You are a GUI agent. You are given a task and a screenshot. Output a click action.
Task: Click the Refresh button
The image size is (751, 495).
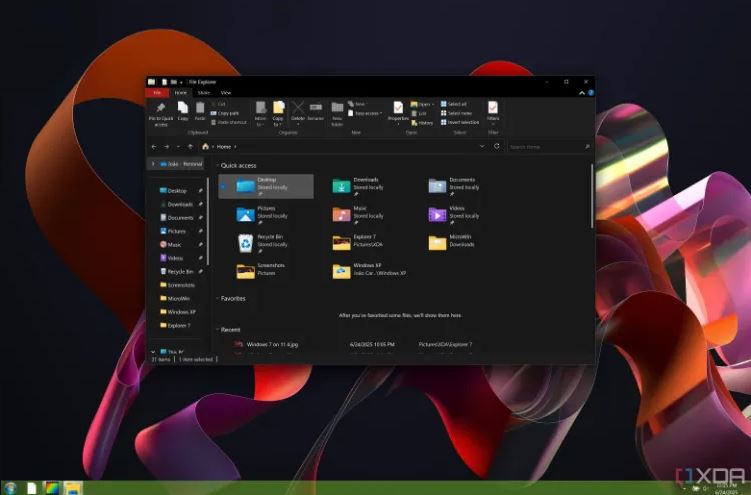tap(497, 146)
